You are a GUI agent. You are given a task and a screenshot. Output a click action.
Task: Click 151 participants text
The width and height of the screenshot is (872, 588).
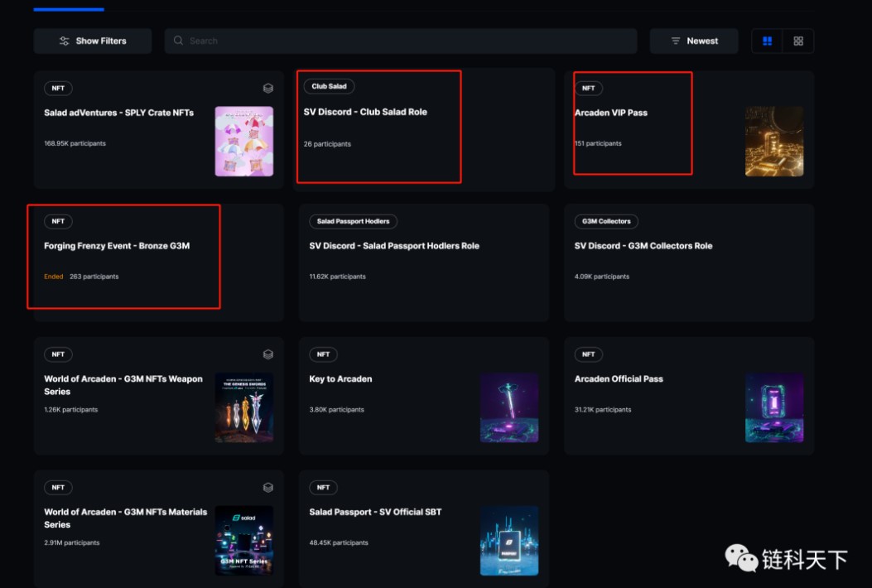tap(598, 143)
